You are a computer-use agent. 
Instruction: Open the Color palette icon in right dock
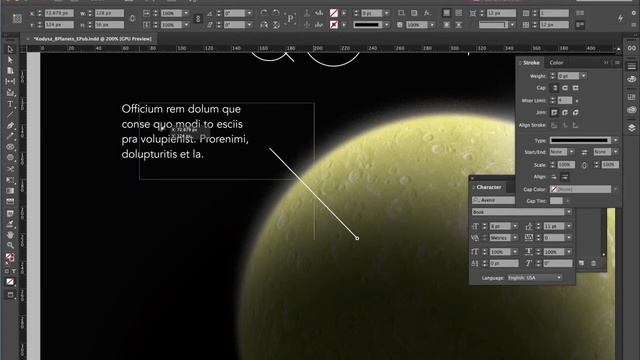[631, 79]
